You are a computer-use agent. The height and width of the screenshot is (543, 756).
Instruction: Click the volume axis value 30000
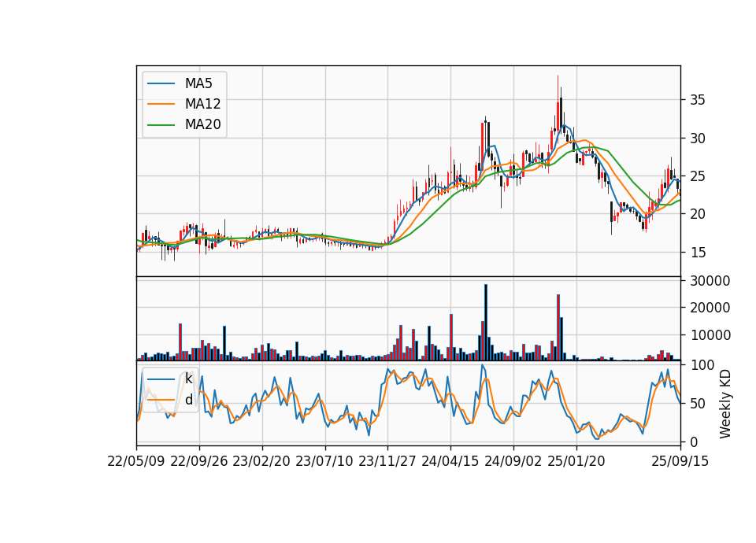coord(710,281)
